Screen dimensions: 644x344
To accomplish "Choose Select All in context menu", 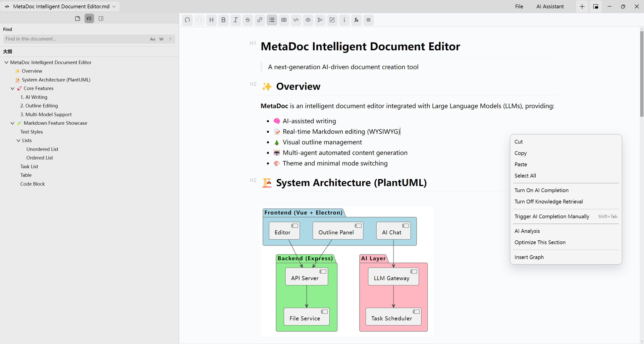I will (x=566, y=176).
